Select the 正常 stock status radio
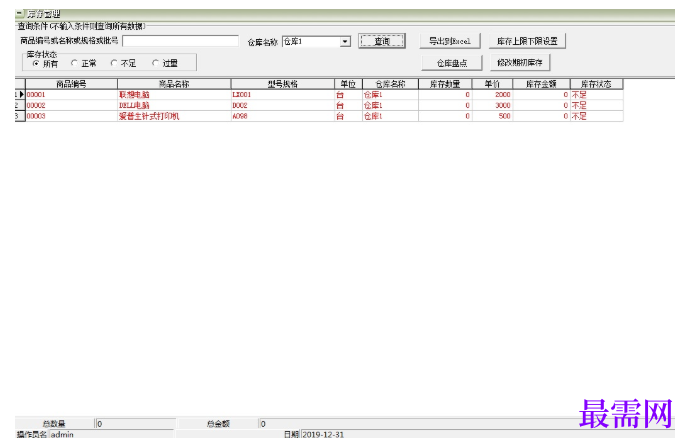Screen dimensions: 691x445 pos(74,63)
